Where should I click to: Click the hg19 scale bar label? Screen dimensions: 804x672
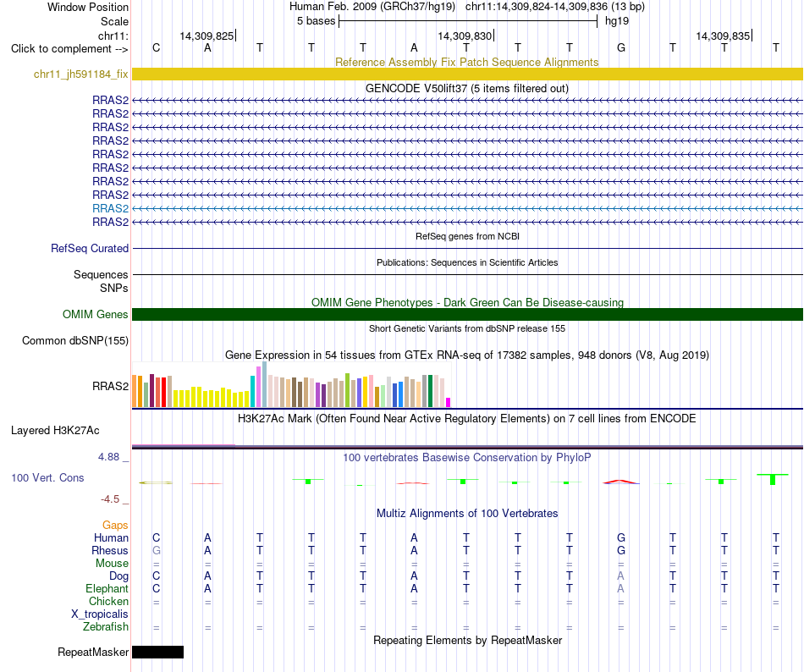click(617, 21)
